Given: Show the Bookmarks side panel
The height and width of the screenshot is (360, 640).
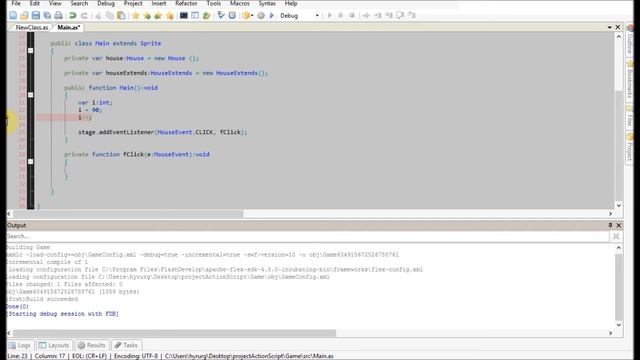Looking at the screenshot, I should (630, 80).
